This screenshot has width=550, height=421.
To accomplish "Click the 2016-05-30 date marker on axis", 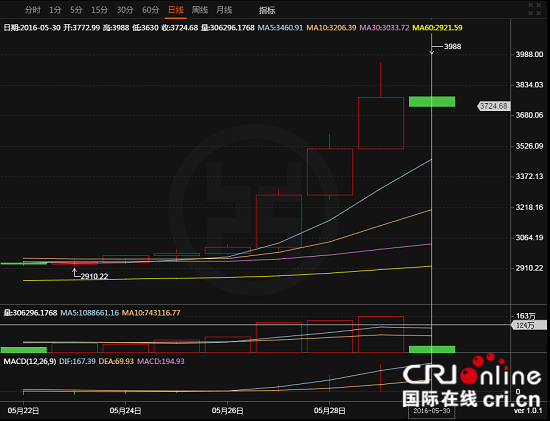I will [x=431, y=411].
